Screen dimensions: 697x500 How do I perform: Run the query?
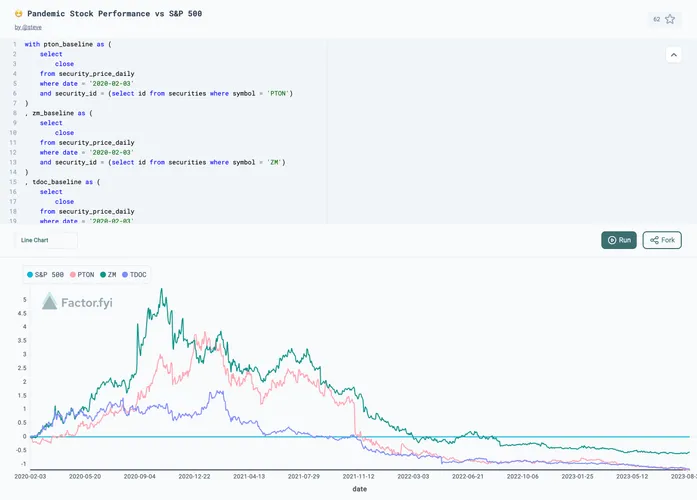tap(618, 240)
